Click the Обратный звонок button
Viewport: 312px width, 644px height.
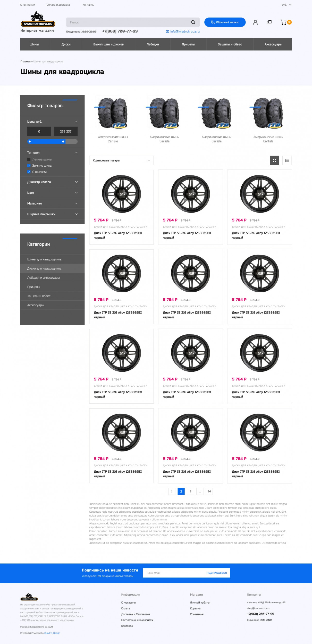(225, 22)
